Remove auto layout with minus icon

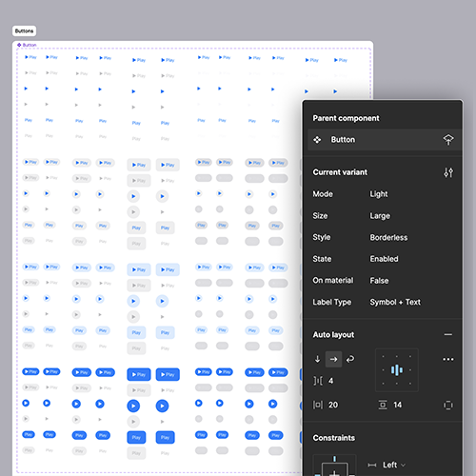point(448,334)
